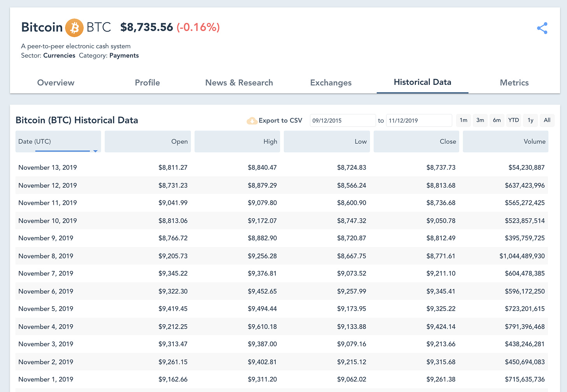
Task: Select the November 3, 2019 date cell
Action: (x=46, y=344)
